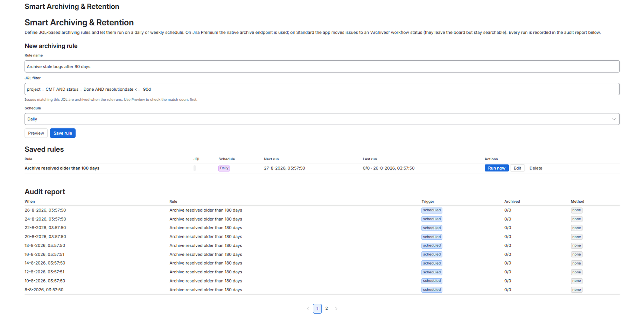Click audit entry dated 18-8-2026, 03:57:50
The width and height of the screenshot is (644, 315).
tap(45, 245)
